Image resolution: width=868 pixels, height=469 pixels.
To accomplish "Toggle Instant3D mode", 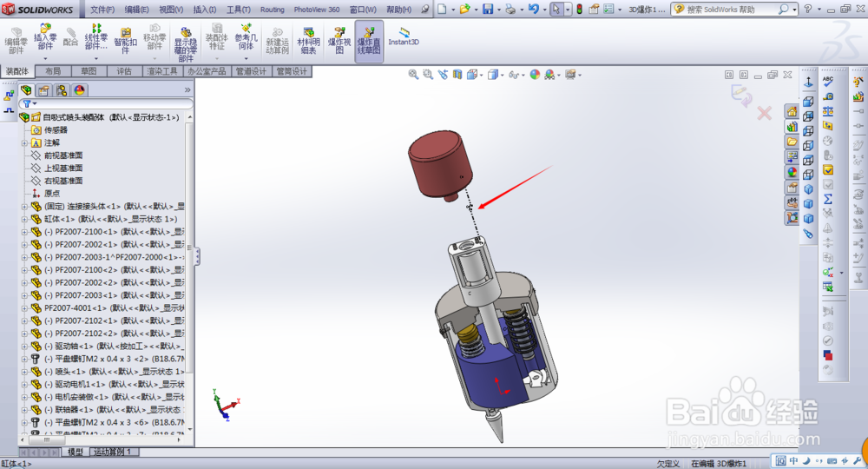I will (x=404, y=36).
